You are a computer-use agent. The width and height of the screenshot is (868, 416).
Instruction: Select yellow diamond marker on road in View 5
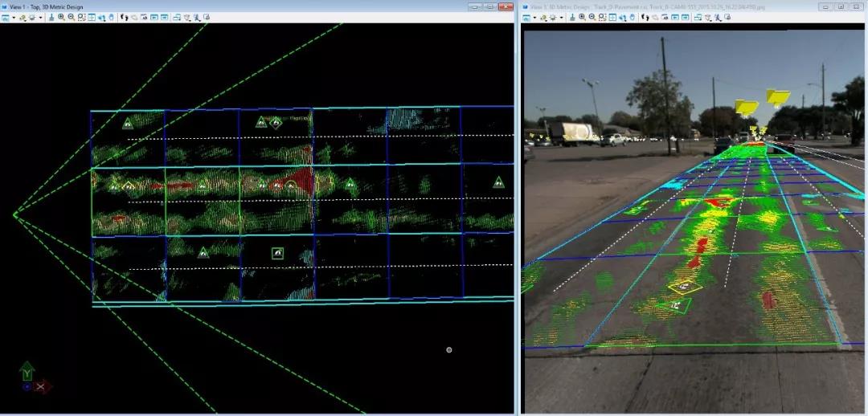click(x=685, y=286)
